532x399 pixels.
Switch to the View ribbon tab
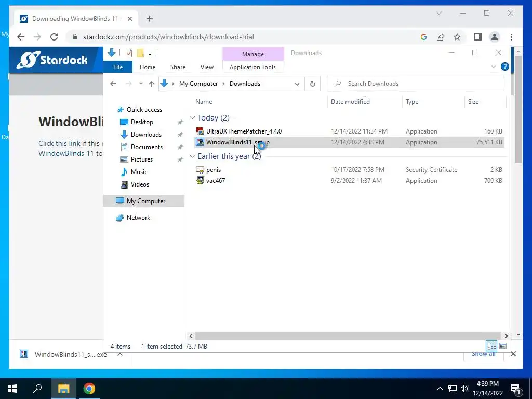[207, 67]
